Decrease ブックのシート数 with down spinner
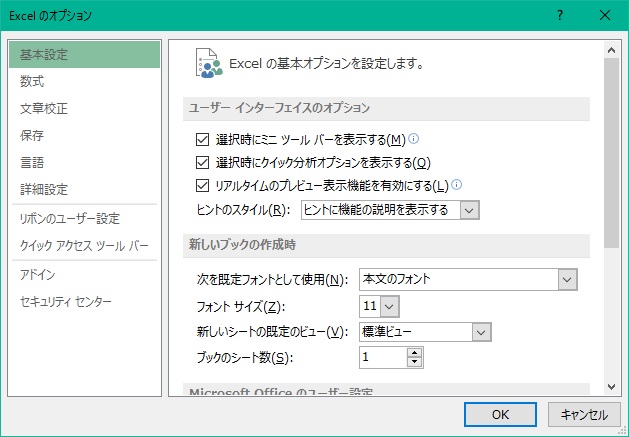 414,362
